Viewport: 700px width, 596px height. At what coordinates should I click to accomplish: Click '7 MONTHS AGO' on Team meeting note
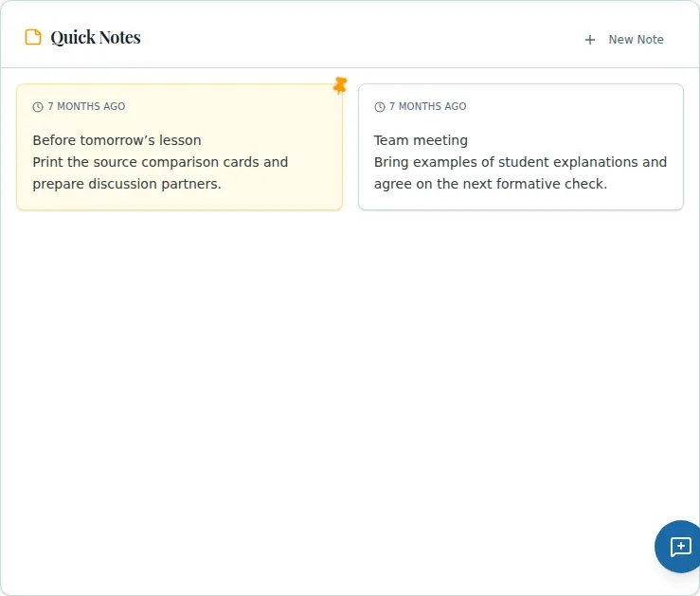tap(428, 106)
